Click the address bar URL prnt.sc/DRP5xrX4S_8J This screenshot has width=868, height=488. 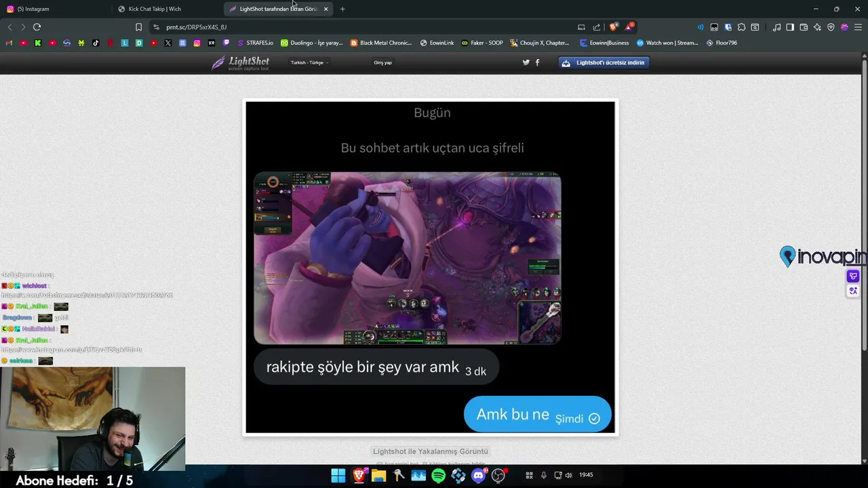[196, 27]
